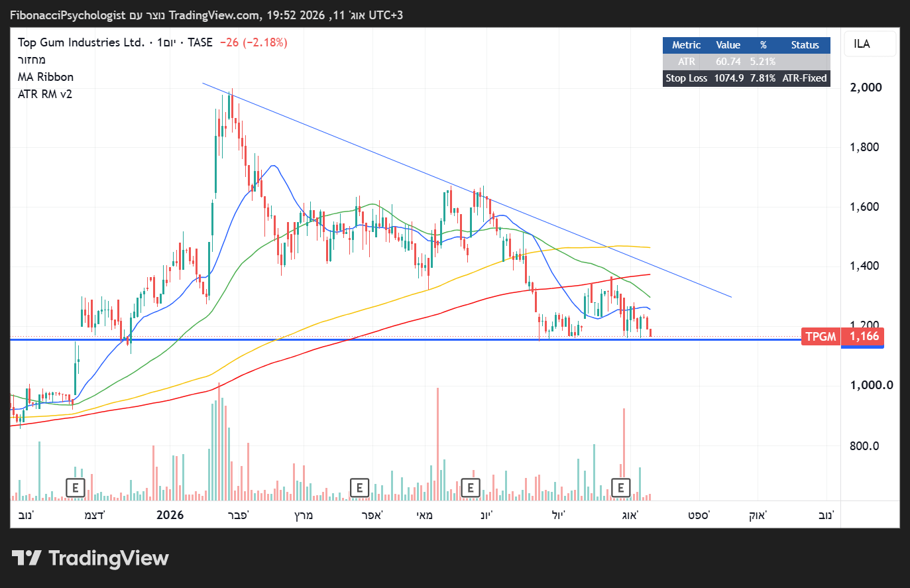
Task: Click the 2026 time axis label
Action: click(x=170, y=515)
